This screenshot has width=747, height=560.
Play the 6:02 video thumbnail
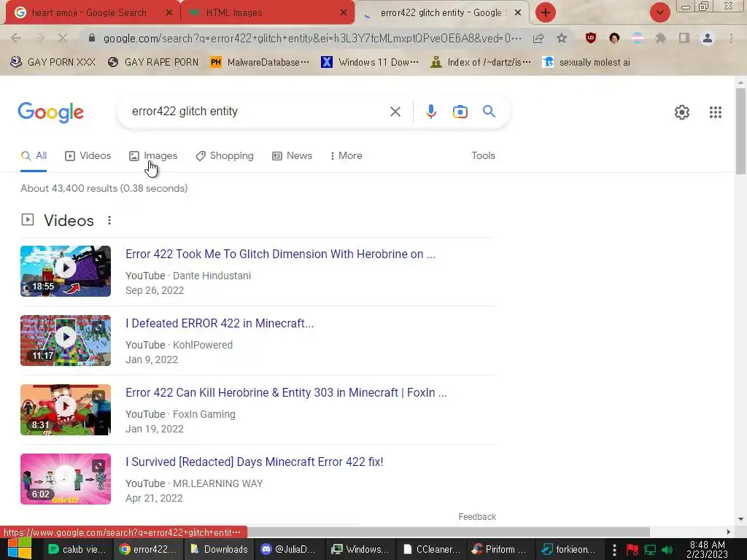[66, 479]
